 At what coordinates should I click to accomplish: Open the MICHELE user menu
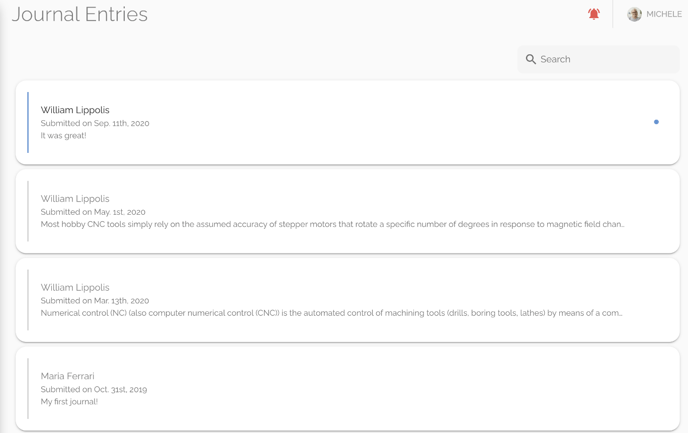[654, 14]
